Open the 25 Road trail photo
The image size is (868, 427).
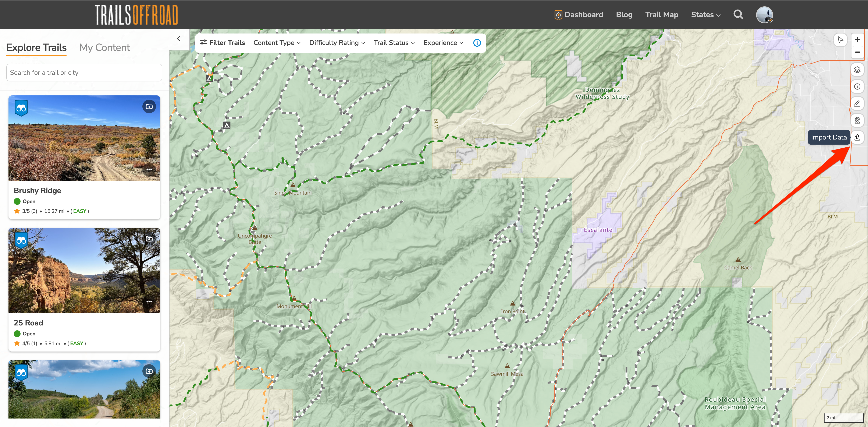(x=84, y=270)
